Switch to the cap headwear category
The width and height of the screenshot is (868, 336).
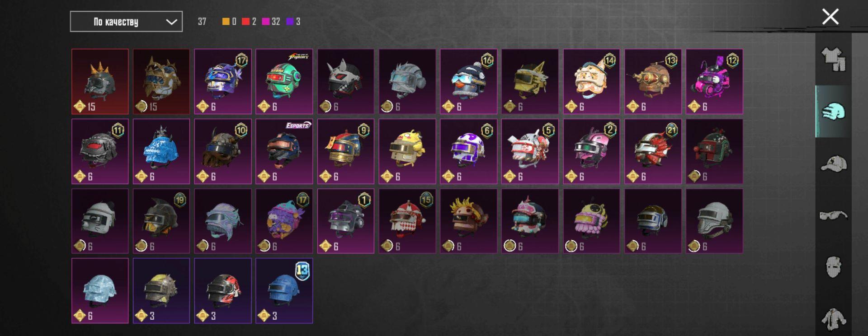[x=833, y=163]
